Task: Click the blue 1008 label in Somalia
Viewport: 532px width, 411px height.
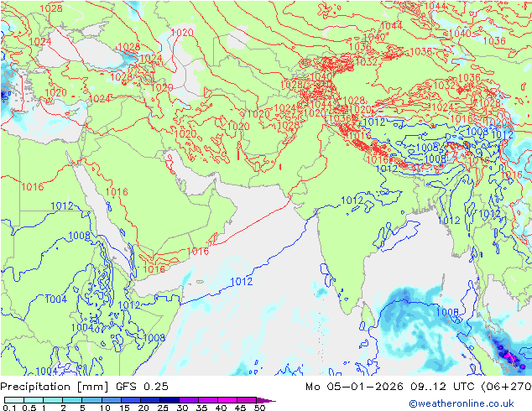Action: click(154, 338)
